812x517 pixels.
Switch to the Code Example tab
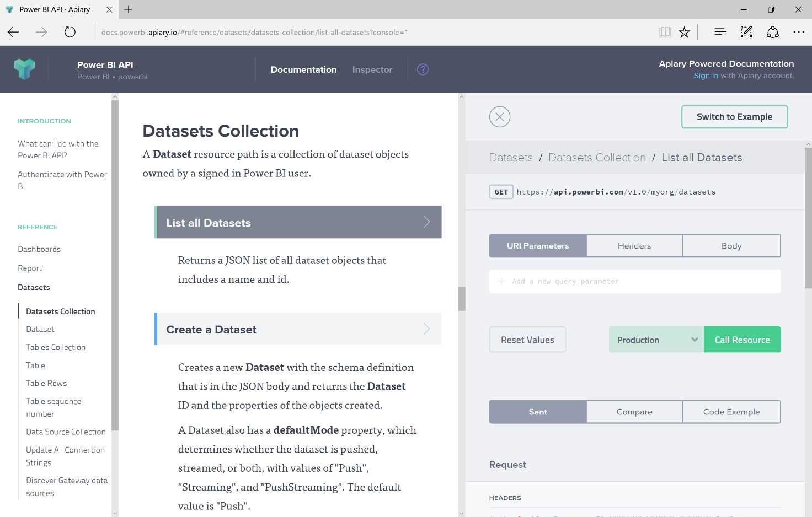point(731,411)
